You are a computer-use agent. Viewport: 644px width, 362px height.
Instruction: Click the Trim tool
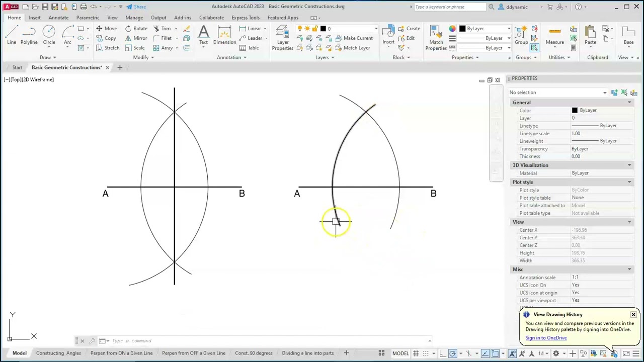pos(162,29)
